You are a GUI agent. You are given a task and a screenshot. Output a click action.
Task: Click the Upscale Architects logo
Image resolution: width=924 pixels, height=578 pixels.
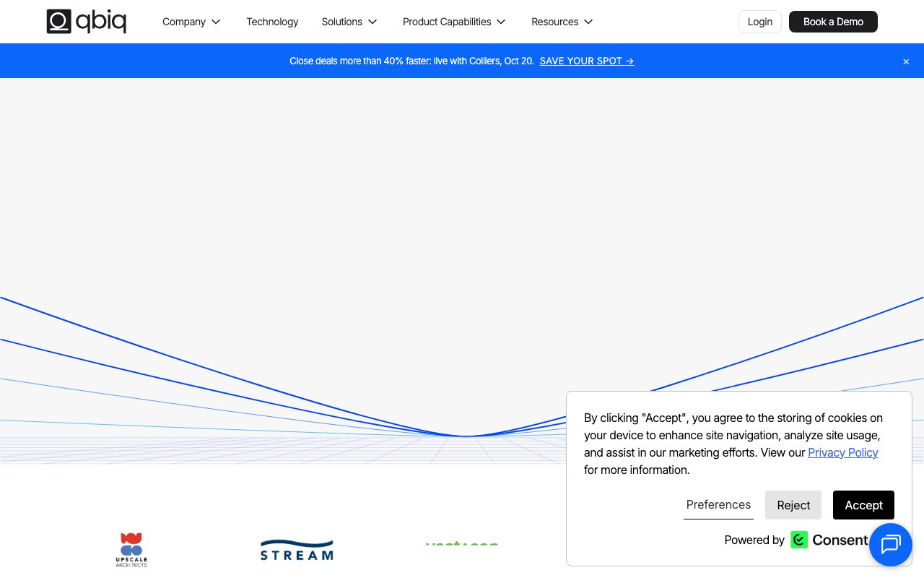(x=131, y=550)
